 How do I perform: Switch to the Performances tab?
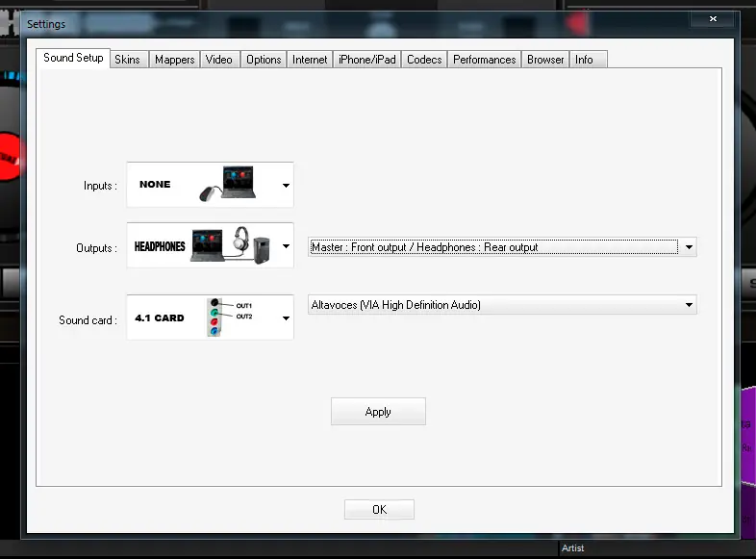click(485, 60)
